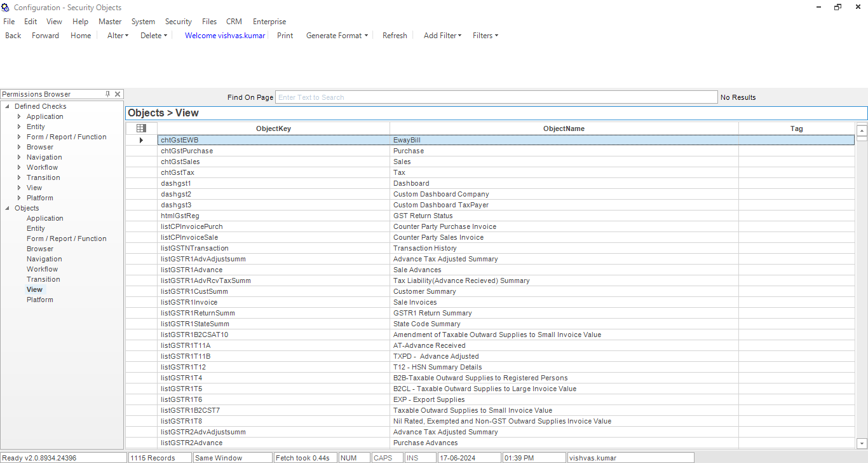Screen dimensions: 868x463
Task: Open the Generate Format dropdown
Action: coord(337,36)
